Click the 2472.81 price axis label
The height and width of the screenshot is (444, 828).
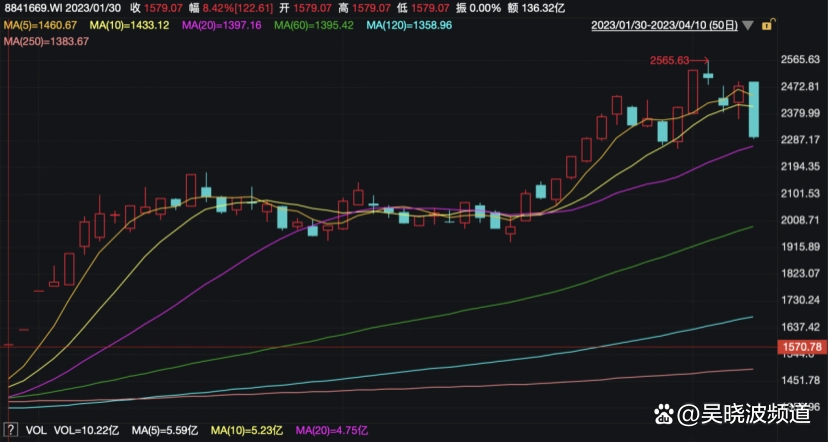click(x=800, y=87)
